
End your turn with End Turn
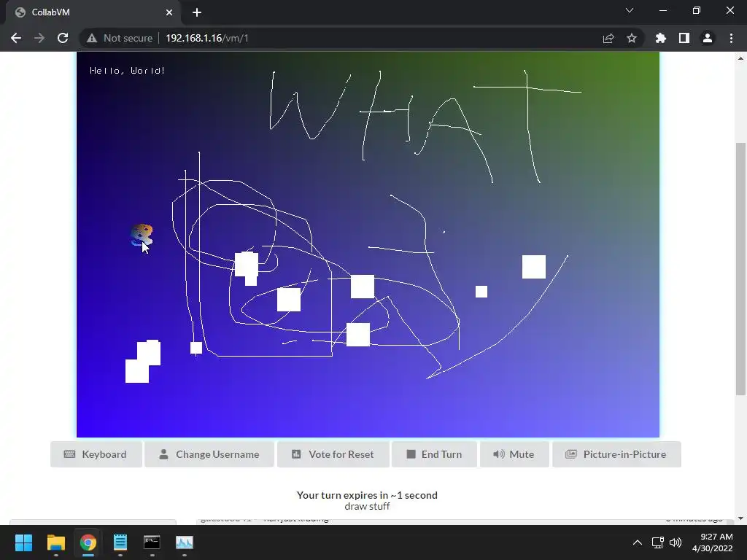[434, 454]
